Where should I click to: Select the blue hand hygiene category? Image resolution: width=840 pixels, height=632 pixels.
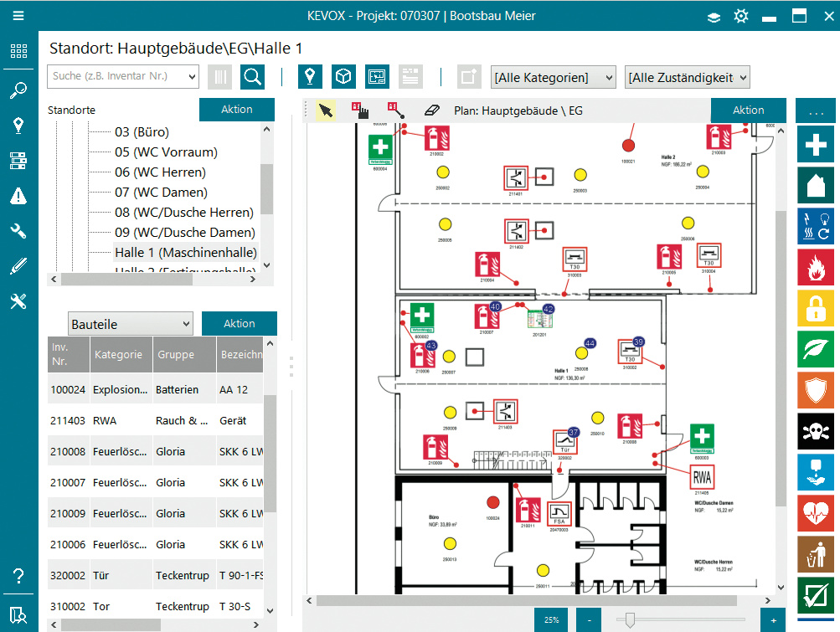click(x=816, y=472)
